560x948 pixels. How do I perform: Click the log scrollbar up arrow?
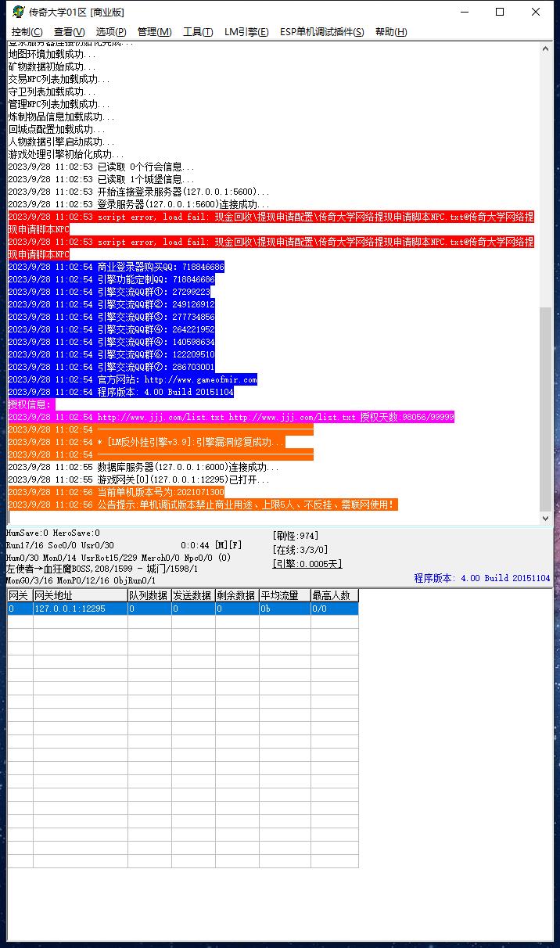(x=546, y=48)
